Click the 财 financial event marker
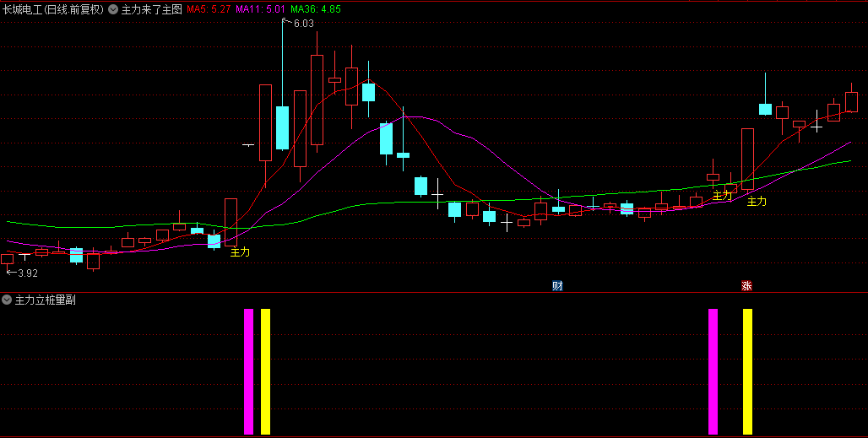Viewport: 868px width, 438px height. tap(557, 286)
